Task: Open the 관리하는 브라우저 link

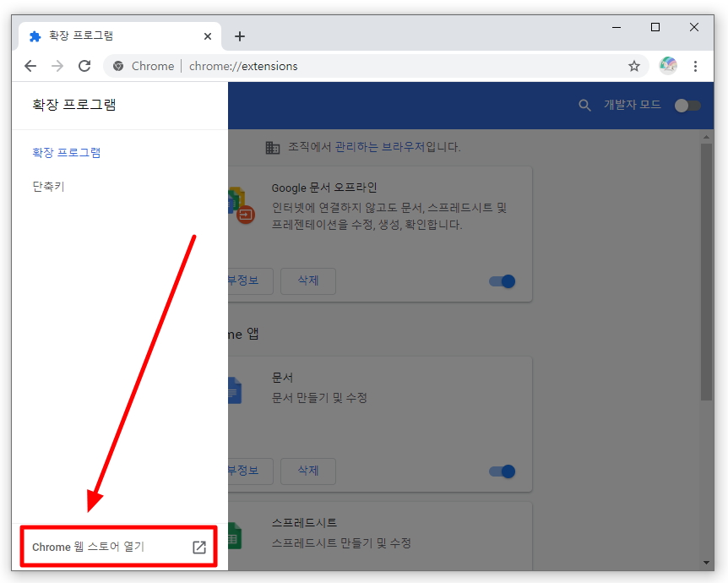Action: point(380,147)
